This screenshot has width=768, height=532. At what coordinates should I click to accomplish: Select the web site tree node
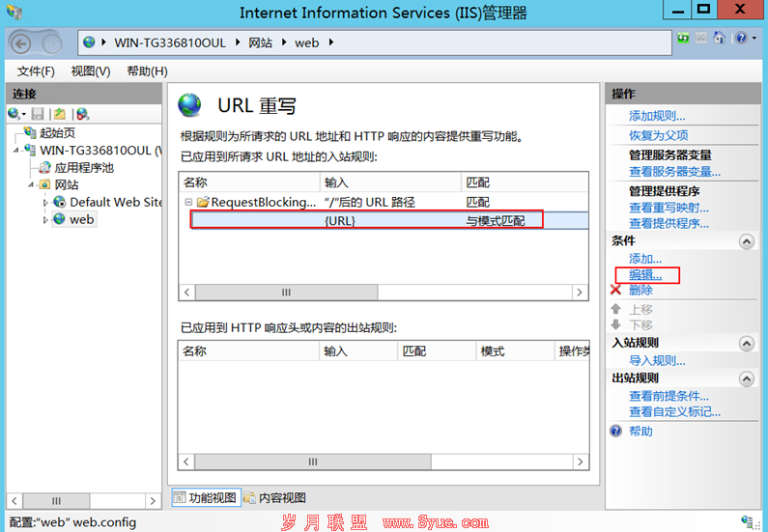(x=81, y=219)
